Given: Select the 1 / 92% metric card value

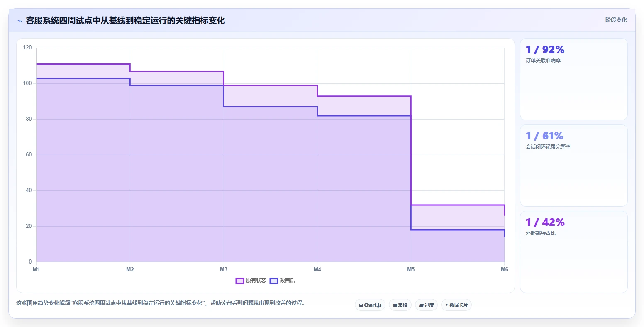Looking at the screenshot, I should (x=545, y=49).
